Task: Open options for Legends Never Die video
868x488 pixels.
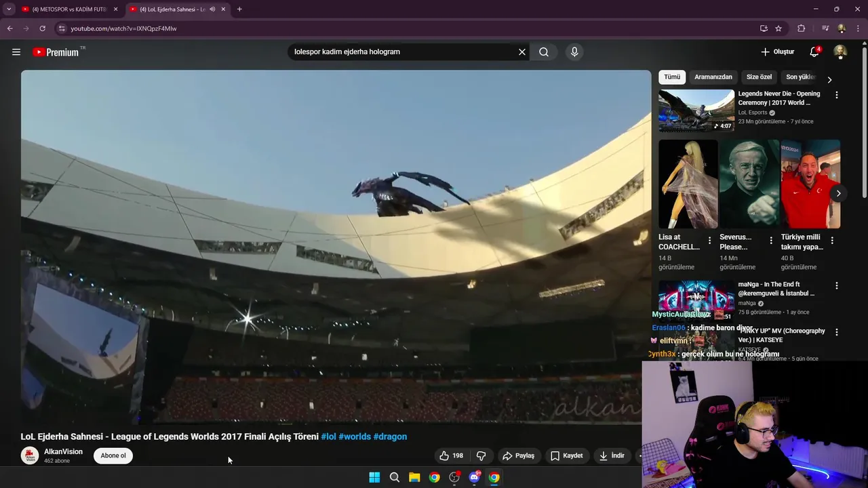Action: [x=836, y=96]
